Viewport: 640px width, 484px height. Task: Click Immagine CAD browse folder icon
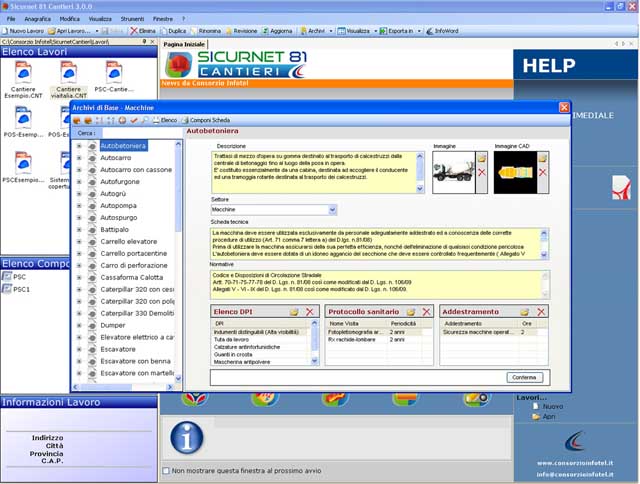tap(542, 158)
